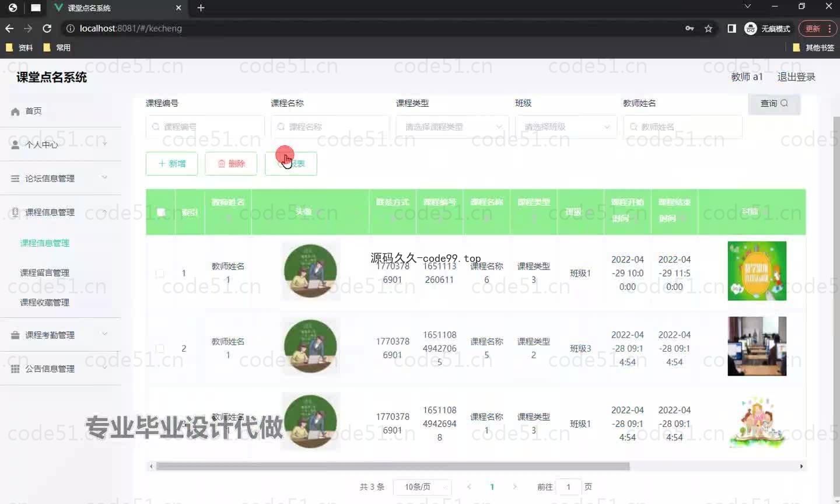Open 课程收藏管理 in the sidebar

44,302
